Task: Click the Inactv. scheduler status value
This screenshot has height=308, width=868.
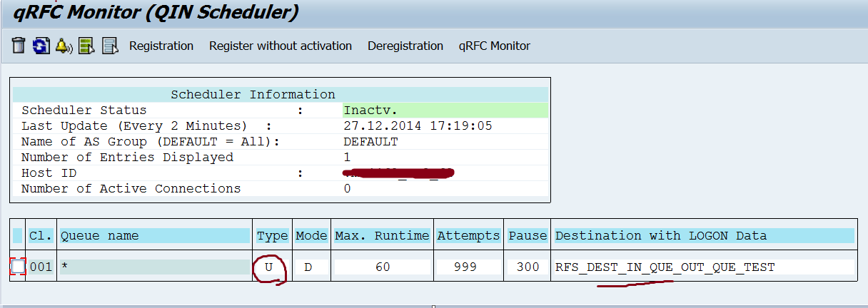Action: click(x=445, y=110)
